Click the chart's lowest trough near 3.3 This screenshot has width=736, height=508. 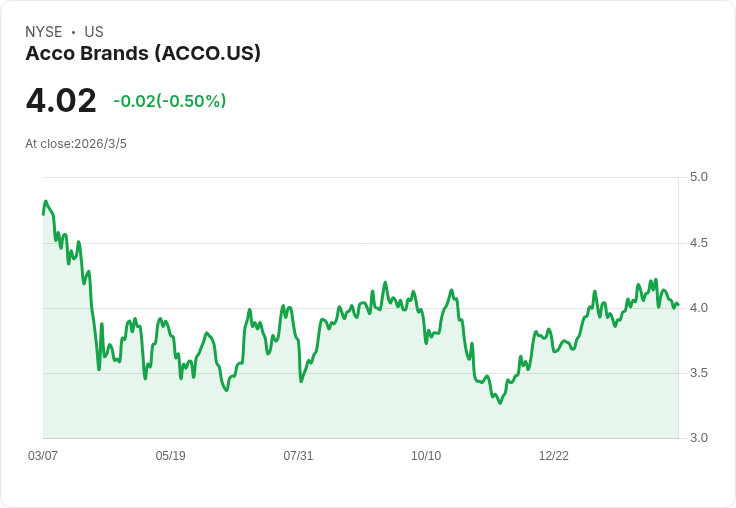(500, 403)
